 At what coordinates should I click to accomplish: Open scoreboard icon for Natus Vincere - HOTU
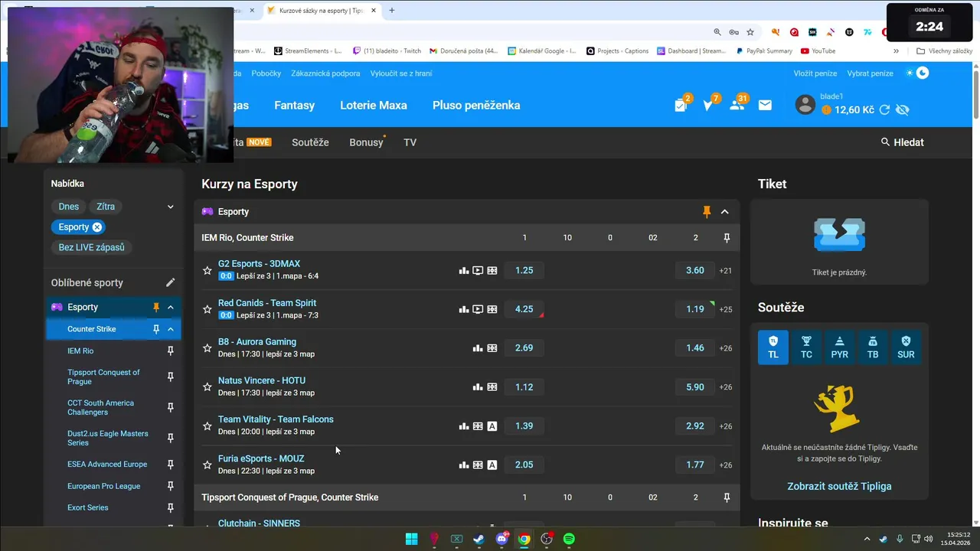pos(492,387)
